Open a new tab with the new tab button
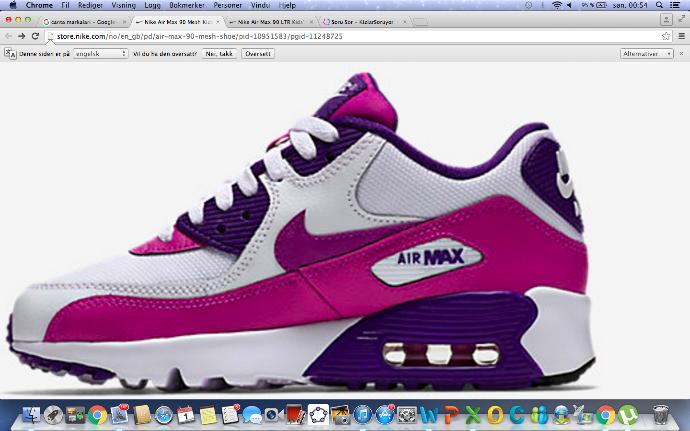This screenshot has height=431, width=690. [x=421, y=22]
